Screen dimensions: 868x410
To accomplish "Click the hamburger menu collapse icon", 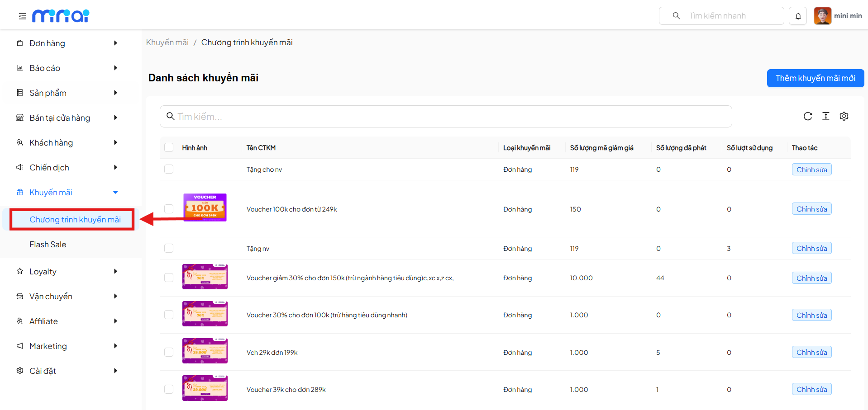I will (x=22, y=16).
